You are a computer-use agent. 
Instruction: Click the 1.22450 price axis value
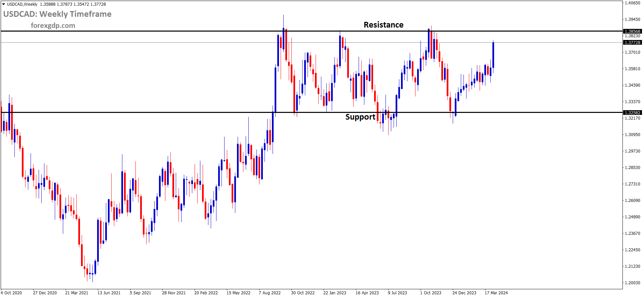(633, 250)
